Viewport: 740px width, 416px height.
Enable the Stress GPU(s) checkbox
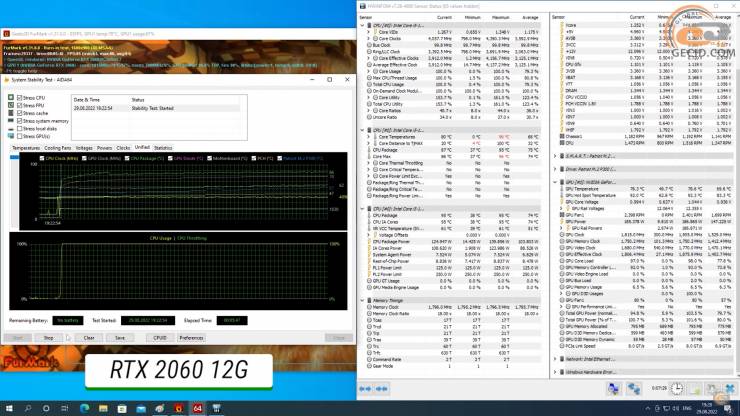[x=19, y=136]
